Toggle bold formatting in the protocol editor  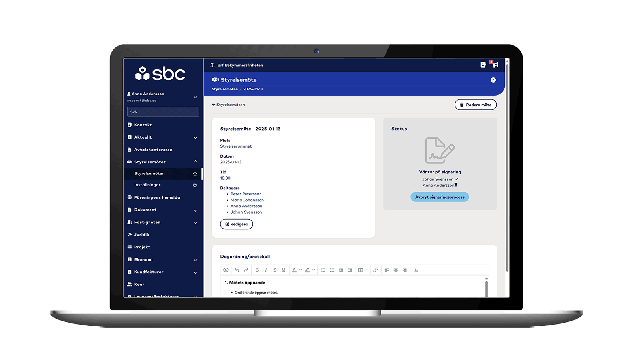(x=257, y=270)
